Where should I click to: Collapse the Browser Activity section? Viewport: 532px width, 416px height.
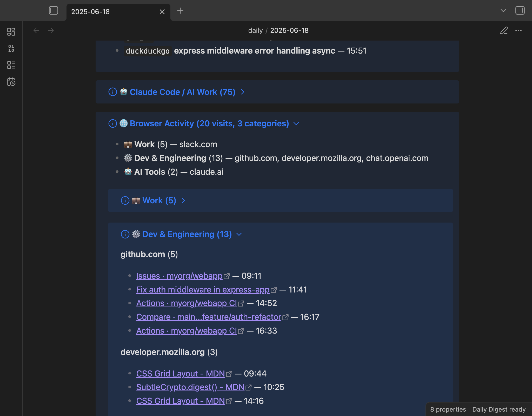296,124
